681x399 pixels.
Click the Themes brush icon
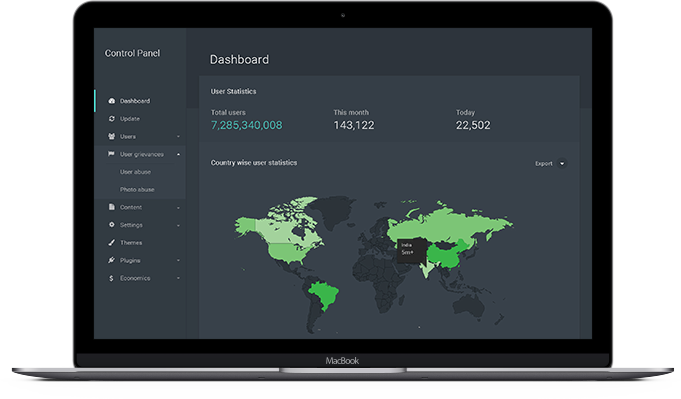click(112, 242)
